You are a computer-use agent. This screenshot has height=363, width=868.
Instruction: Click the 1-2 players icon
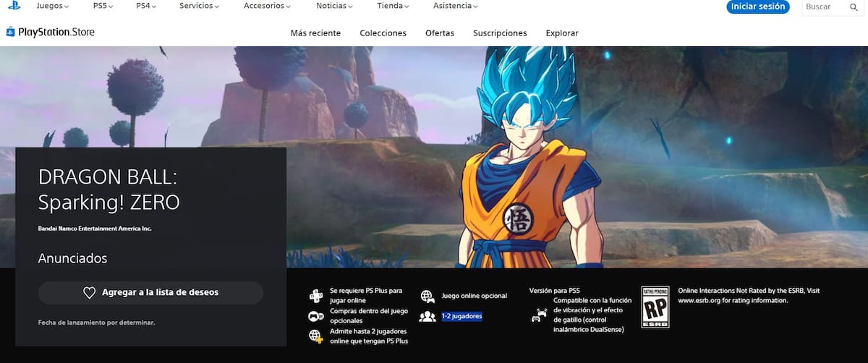[x=427, y=316]
